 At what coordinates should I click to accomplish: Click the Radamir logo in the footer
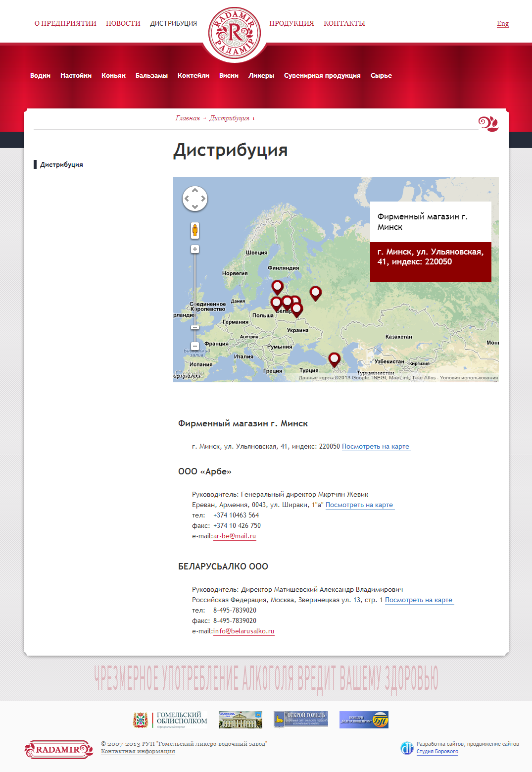coord(59,749)
